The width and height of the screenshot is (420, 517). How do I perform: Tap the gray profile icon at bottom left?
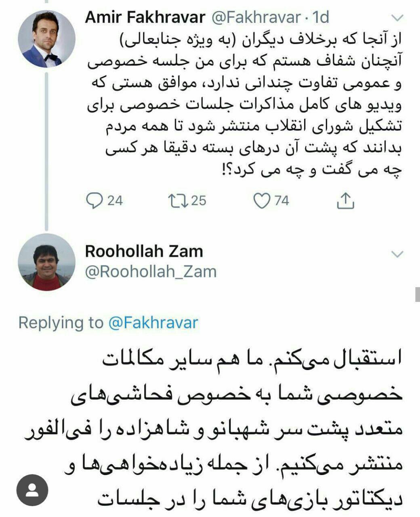(32, 490)
